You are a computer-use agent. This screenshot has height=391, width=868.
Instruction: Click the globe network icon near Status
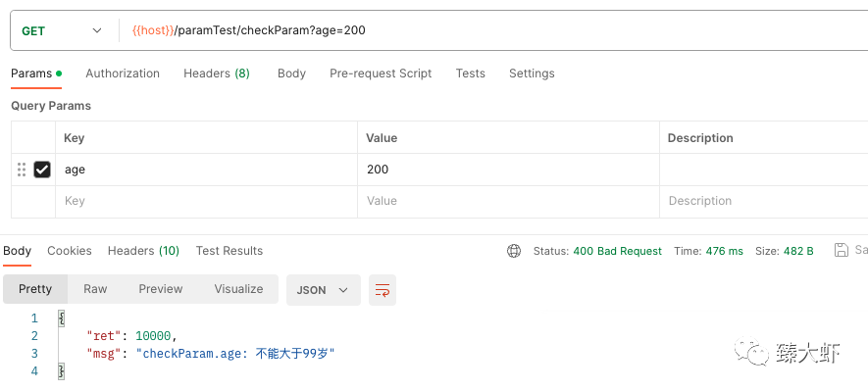514,251
